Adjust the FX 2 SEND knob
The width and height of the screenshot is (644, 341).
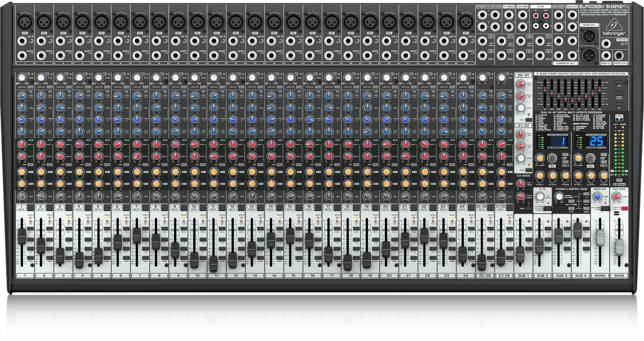pos(578,159)
